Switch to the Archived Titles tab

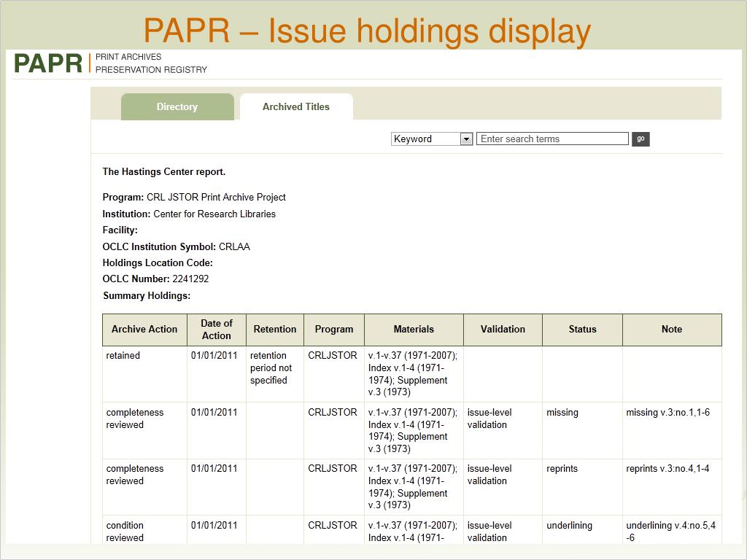click(x=296, y=106)
